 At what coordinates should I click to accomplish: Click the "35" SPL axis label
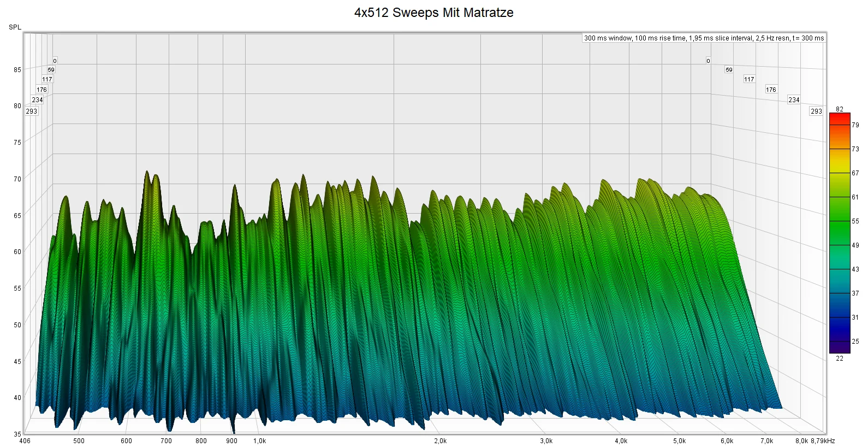pyautogui.click(x=17, y=434)
